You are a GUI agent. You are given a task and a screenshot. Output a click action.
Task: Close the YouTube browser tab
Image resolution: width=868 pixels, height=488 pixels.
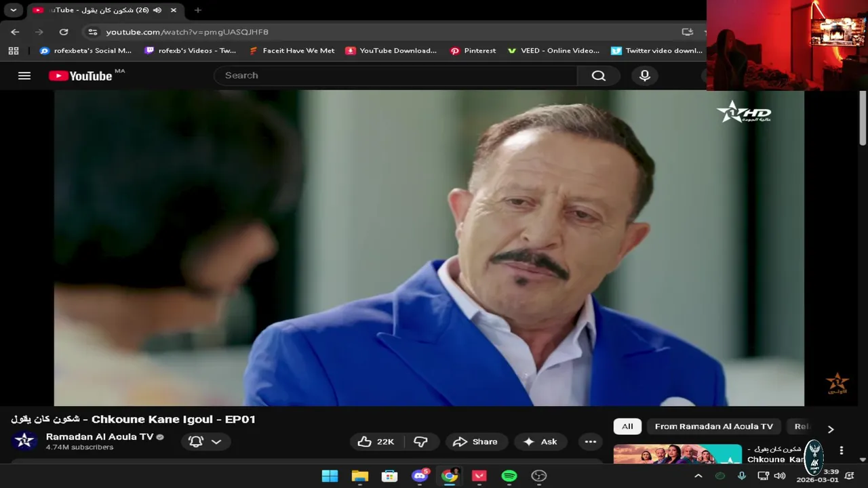point(174,10)
